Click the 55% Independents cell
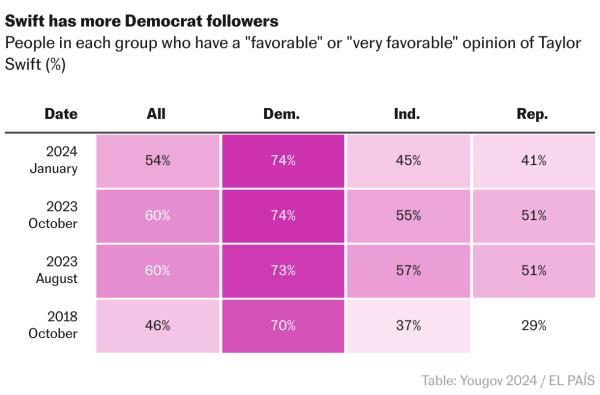The width and height of the screenshot is (600, 395). coord(408,216)
